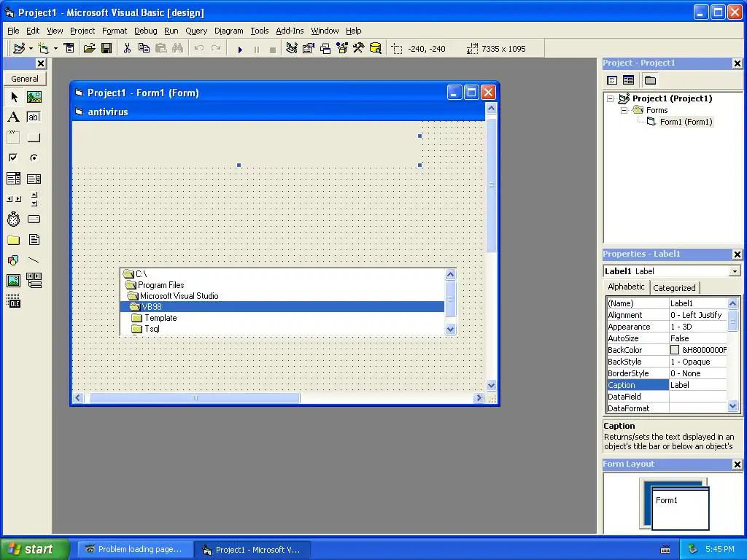The width and height of the screenshot is (747, 560).
Task: Select the Data control tool in the toolbox
Action: [x=34, y=281]
